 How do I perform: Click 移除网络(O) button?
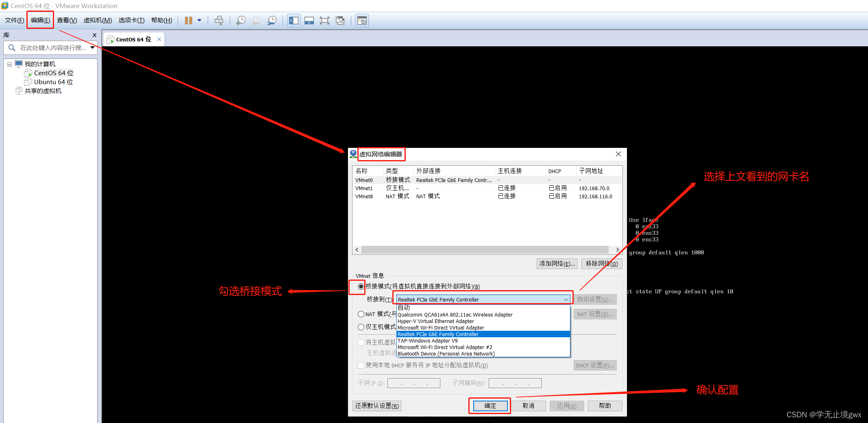602,264
